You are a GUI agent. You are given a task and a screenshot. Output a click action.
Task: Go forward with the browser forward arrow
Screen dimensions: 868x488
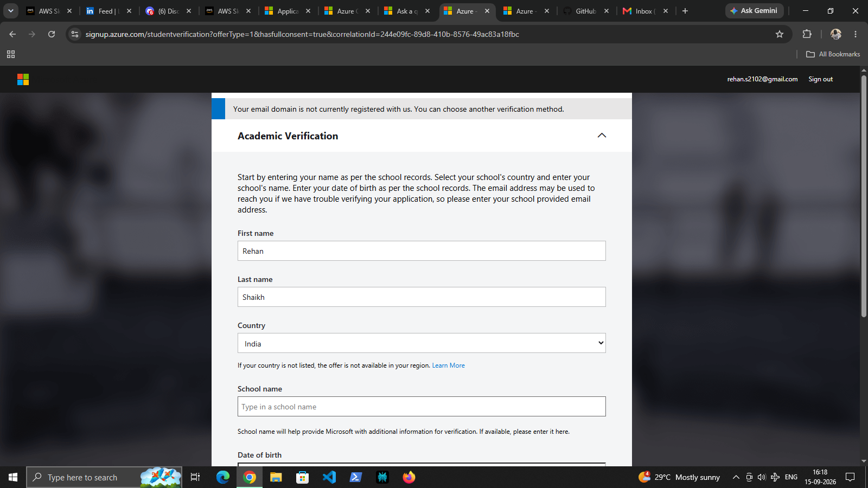32,34
